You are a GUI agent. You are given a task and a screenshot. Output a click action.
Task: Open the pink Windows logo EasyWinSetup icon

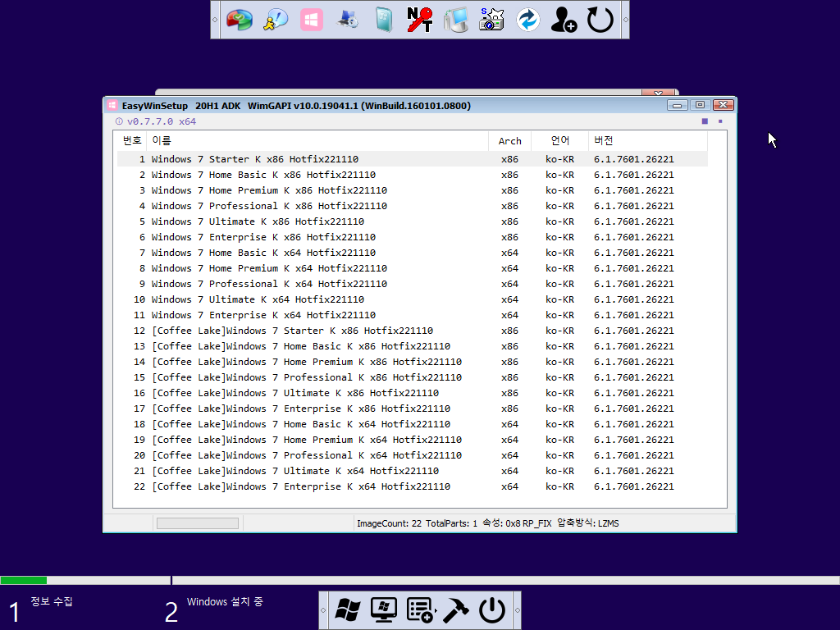(311, 20)
